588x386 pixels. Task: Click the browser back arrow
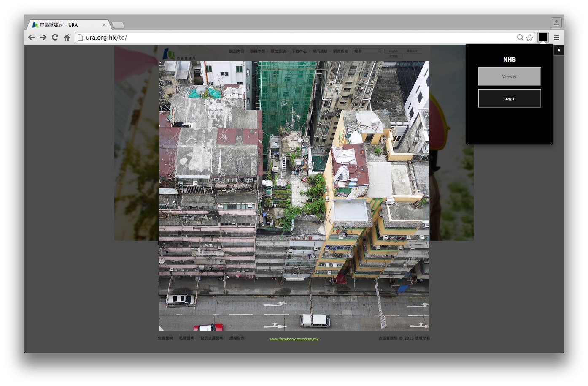(31, 38)
